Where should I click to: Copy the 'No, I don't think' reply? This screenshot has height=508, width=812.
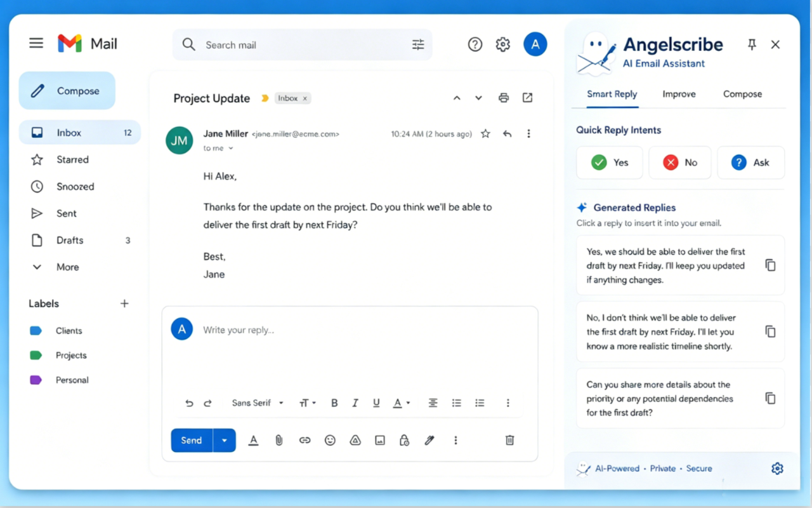tap(770, 331)
